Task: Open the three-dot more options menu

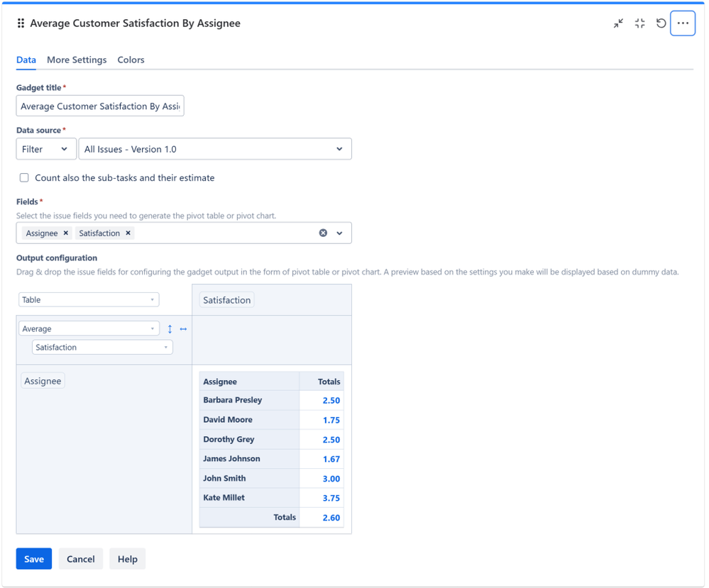Action: (x=683, y=23)
